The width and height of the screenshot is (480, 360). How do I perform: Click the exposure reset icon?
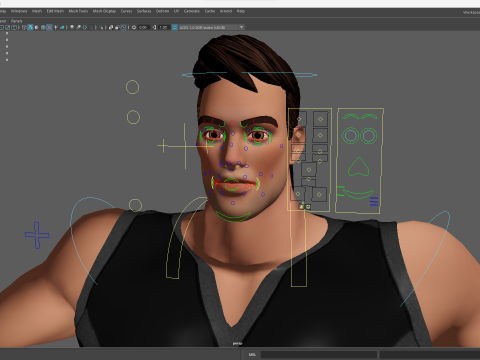click(134, 27)
